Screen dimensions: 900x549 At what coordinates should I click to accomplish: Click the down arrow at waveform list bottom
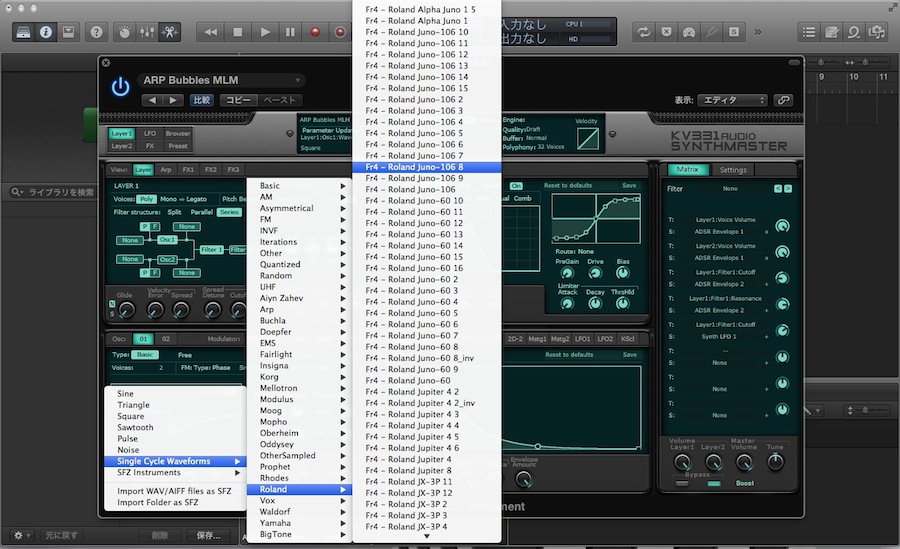click(x=426, y=536)
